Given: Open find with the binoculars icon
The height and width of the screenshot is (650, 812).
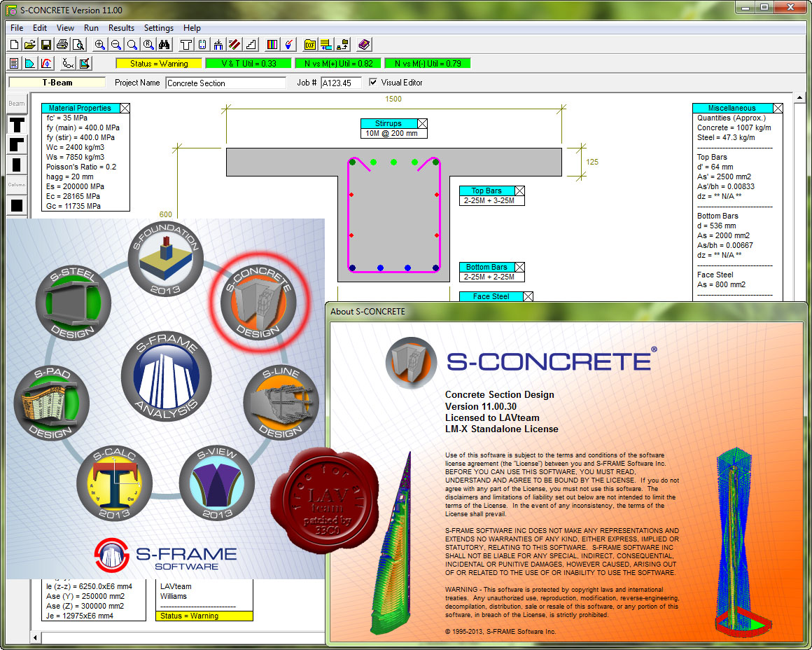Looking at the screenshot, I should (164, 45).
